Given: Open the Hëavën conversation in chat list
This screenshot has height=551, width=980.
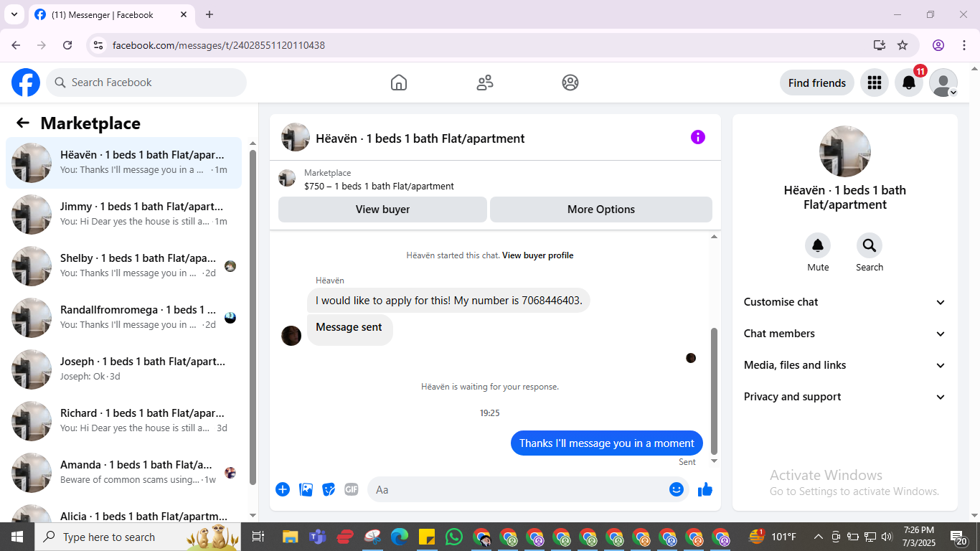Looking at the screenshot, I should [x=124, y=163].
